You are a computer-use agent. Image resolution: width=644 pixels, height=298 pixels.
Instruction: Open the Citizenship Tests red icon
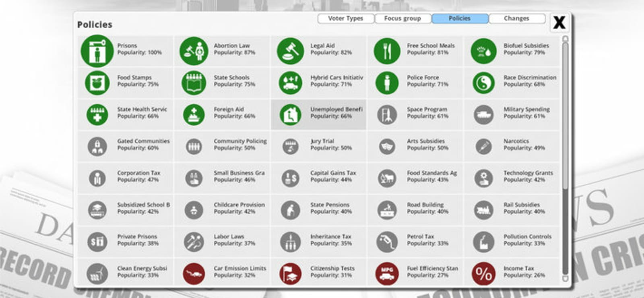pyautogui.click(x=290, y=274)
